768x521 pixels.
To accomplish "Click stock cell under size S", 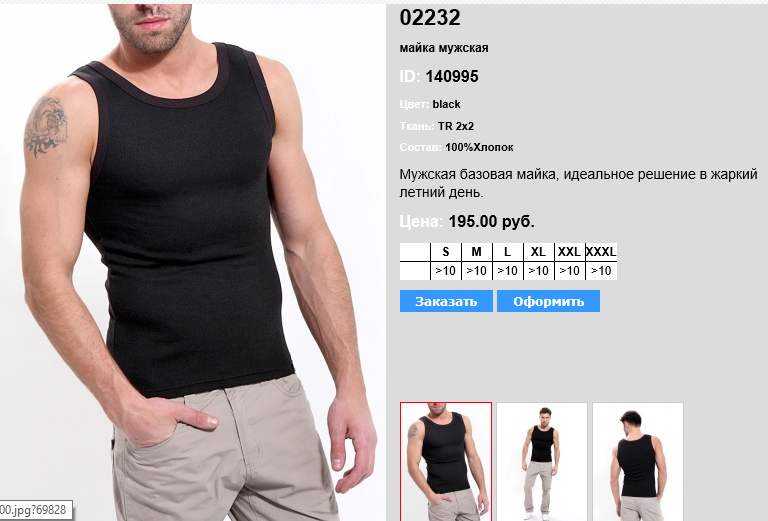I will coord(446,271).
